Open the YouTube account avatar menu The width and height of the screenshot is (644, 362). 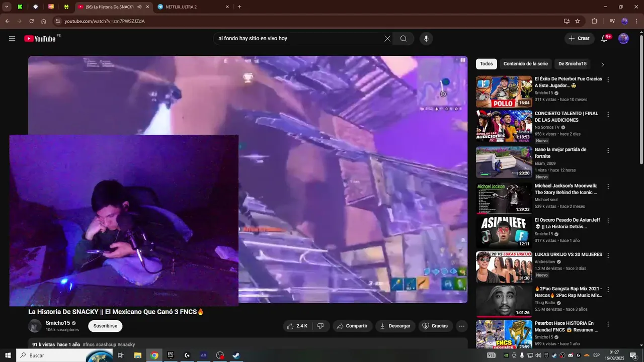click(623, 39)
